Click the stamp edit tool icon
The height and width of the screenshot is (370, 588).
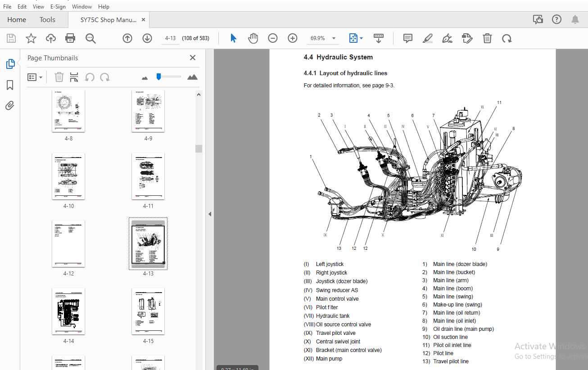pos(467,38)
